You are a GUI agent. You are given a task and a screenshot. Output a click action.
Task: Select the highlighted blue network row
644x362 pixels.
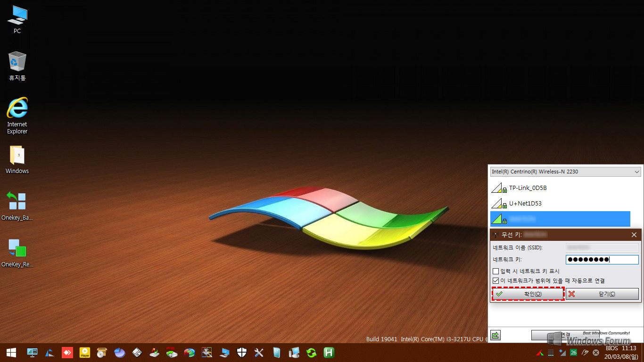tap(560, 219)
